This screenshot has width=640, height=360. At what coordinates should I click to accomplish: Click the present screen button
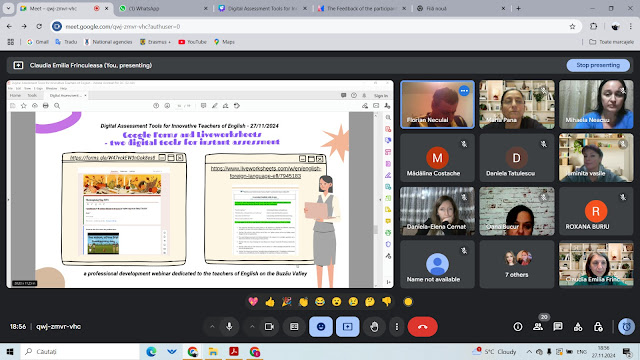[347, 327]
